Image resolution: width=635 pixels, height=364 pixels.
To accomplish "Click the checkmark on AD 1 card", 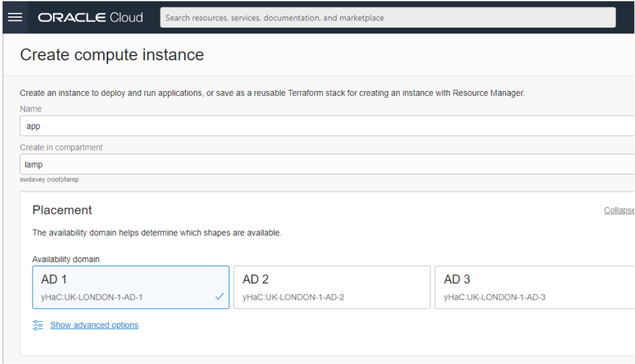I will 219,297.
